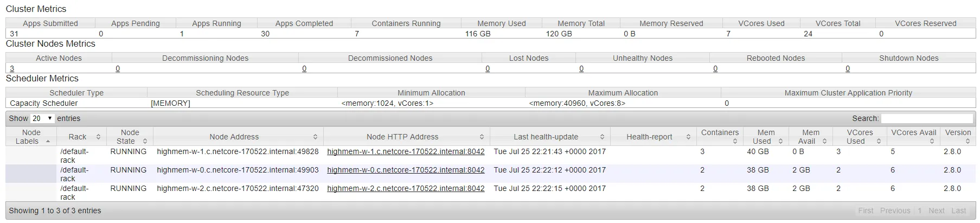Open the Unhealthy Nodes count link

click(581, 69)
